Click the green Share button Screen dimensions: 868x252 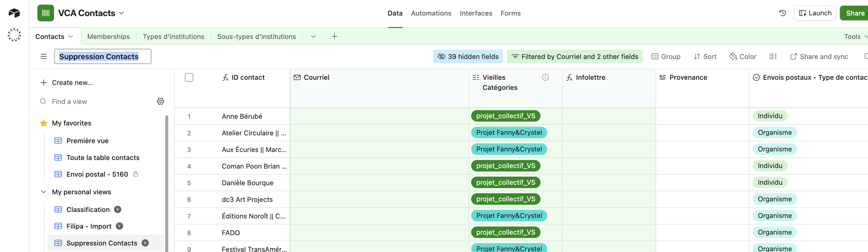pos(855,13)
